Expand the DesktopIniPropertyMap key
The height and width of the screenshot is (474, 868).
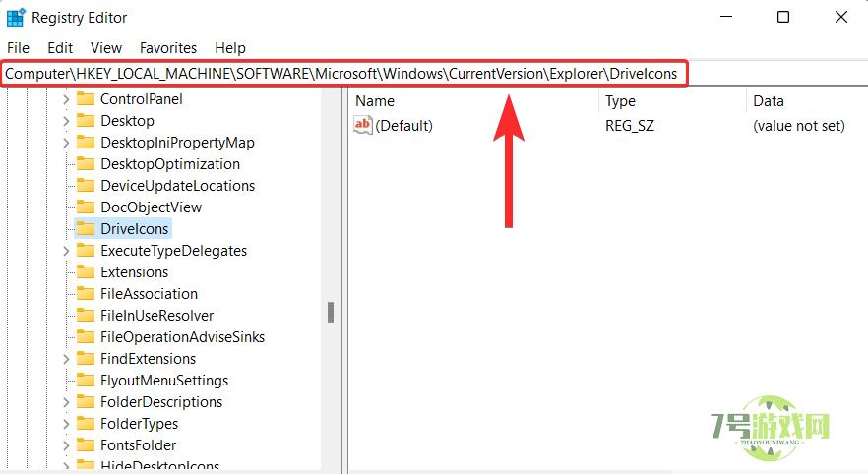click(x=66, y=143)
